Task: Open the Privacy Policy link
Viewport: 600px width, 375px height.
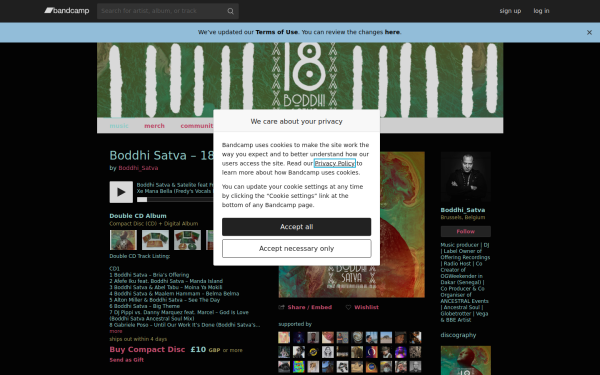Action: coord(335,163)
